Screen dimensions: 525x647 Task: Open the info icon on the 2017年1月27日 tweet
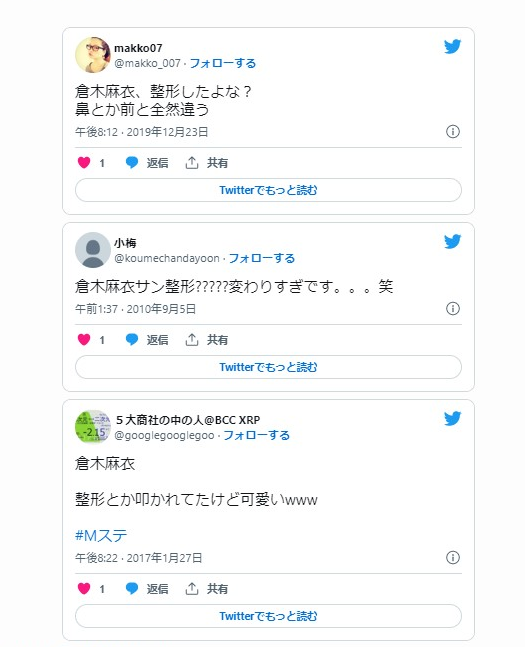click(x=453, y=558)
